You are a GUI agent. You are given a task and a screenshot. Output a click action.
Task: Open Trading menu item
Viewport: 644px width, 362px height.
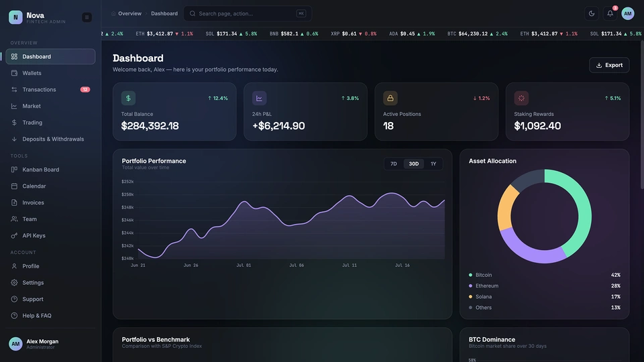tap(50, 122)
